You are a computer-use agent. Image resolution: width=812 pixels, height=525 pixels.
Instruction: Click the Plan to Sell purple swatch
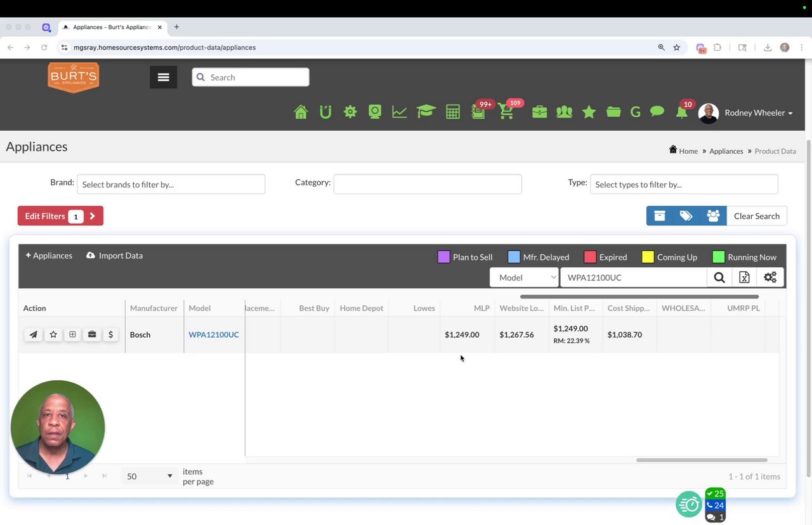point(443,257)
